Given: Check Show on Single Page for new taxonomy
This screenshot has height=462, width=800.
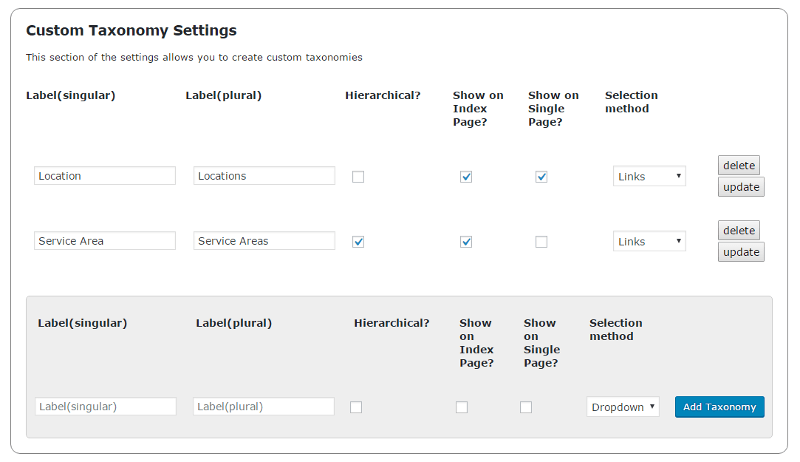Looking at the screenshot, I should [526, 407].
